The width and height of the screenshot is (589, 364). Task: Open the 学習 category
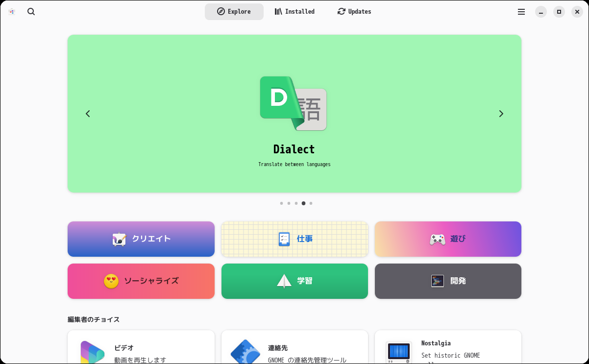pyautogui.click(x=294, y=281)
